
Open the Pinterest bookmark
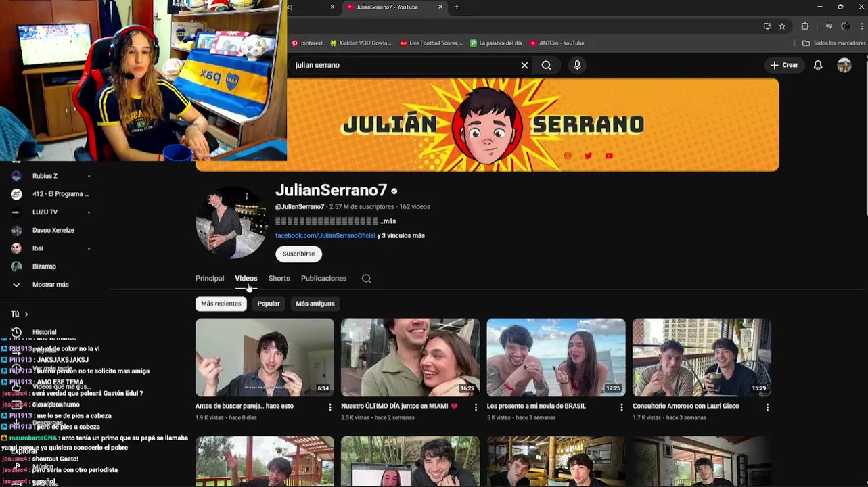point(306,43)
